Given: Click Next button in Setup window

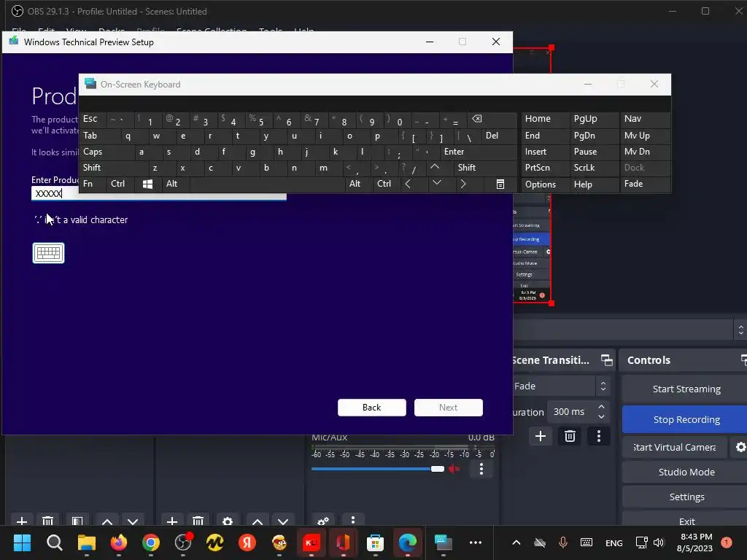Looking at the screenshot, I should pos(449,408).
